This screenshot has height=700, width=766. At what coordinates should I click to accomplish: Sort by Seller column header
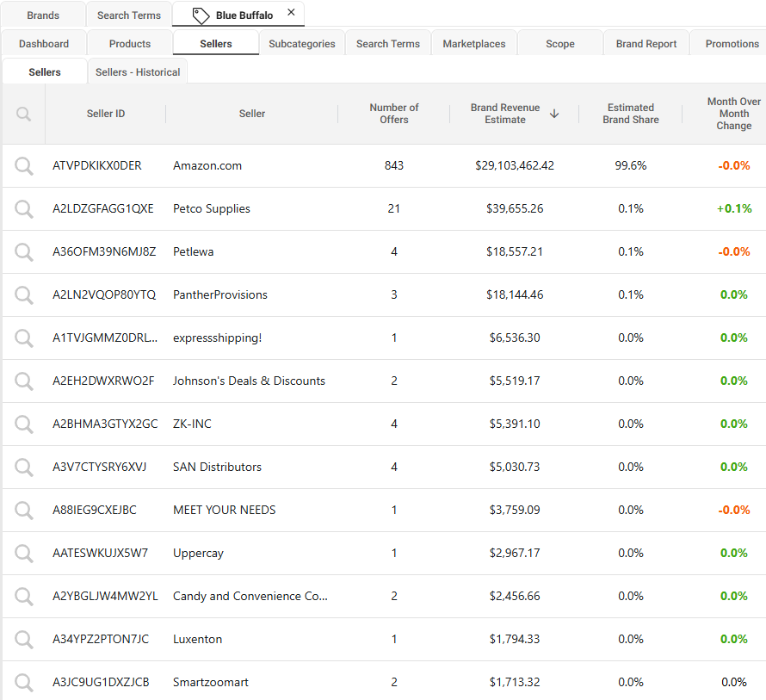coord(252,114)
